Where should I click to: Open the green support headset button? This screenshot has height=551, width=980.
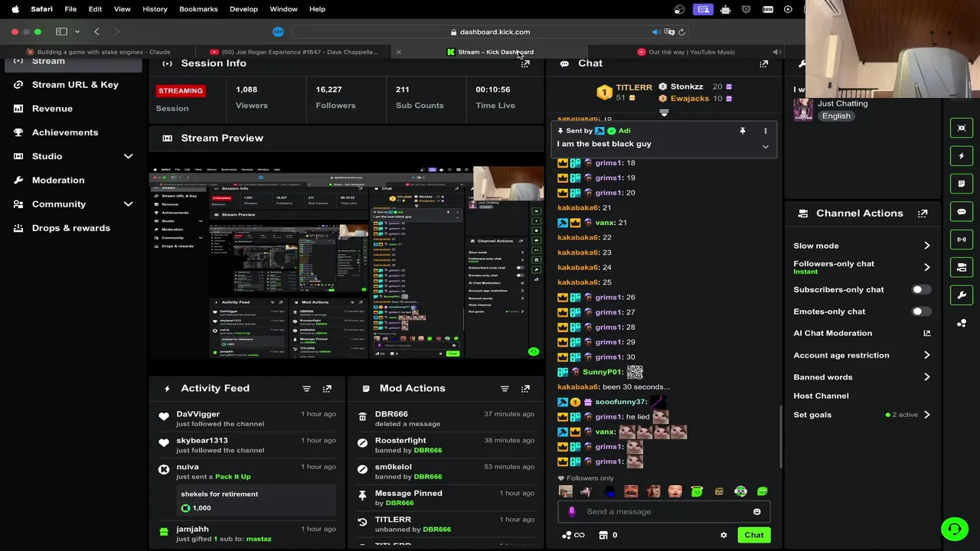click(954, 528)
